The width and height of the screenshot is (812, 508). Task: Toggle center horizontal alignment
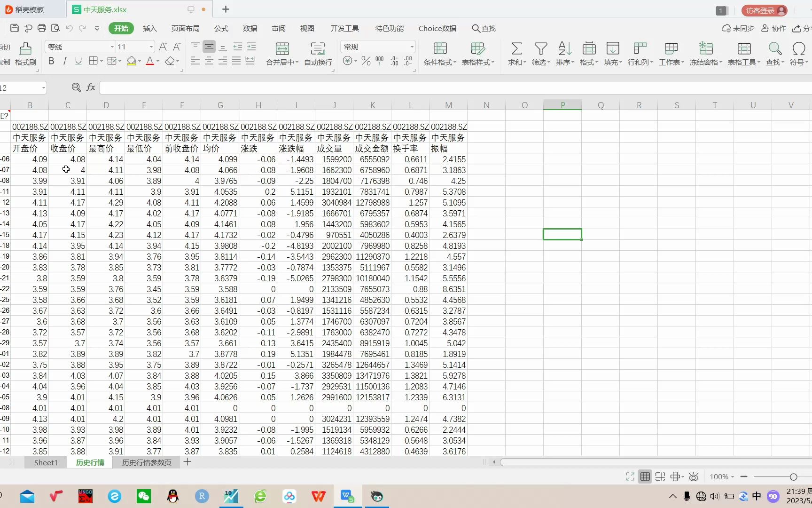(209, 61)
